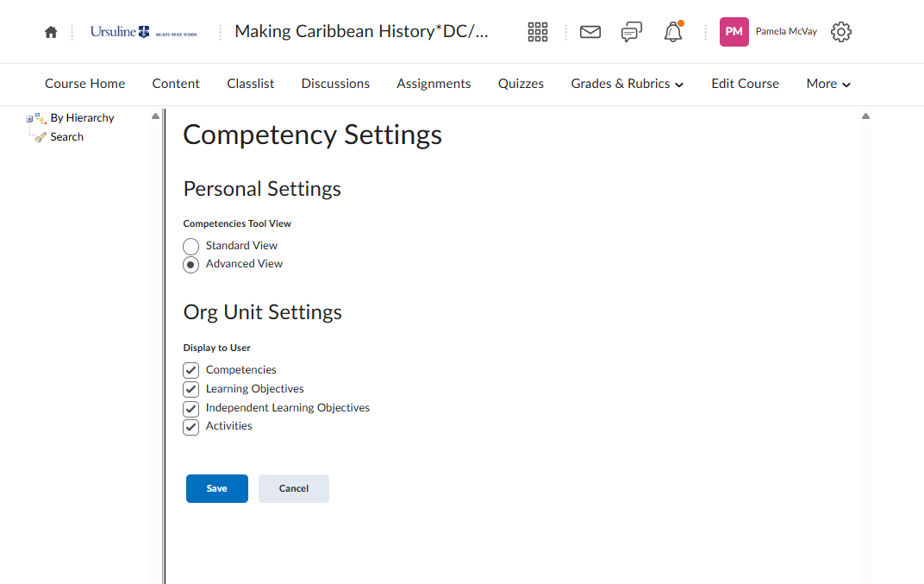Save the competency settings
Screen dimensions: 924x584
click(x=216, y=488)
